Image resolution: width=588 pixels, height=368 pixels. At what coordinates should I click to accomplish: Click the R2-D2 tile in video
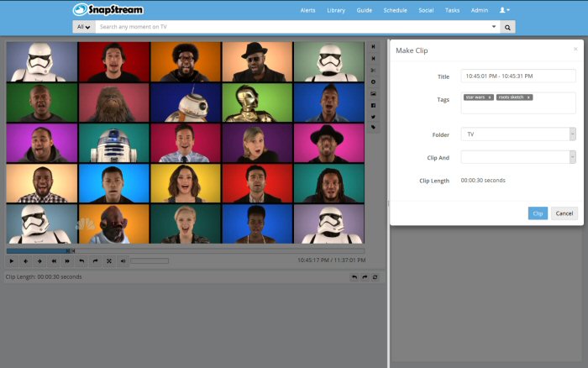click(x=114, y=143)
